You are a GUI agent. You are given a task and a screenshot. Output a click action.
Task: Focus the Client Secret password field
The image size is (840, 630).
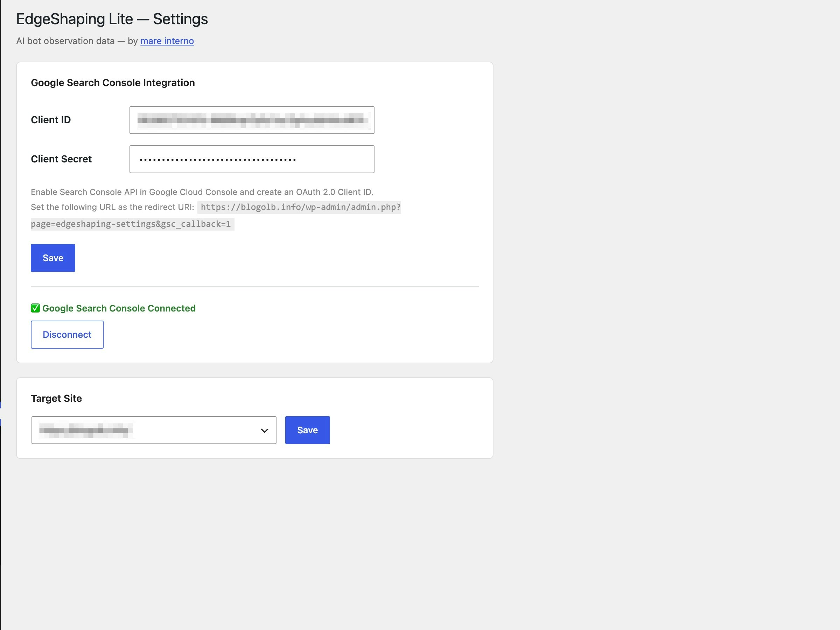(252, 159)
